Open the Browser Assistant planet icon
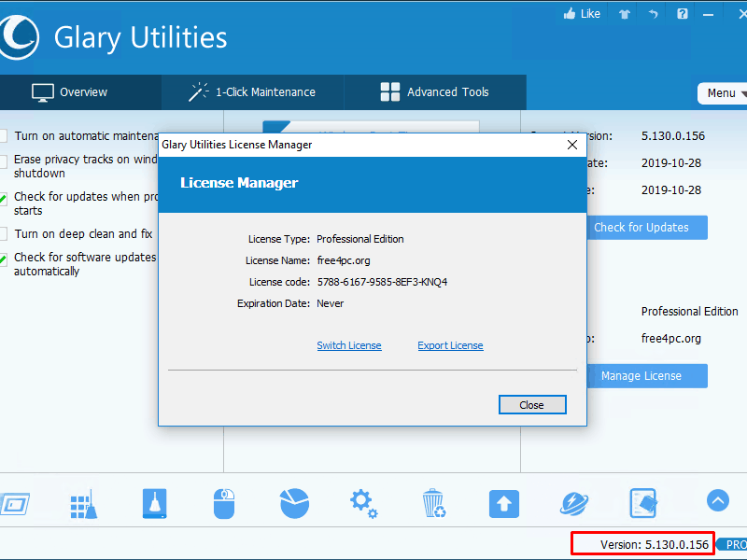This screenshot has height=560, width=747. (574, 503)
